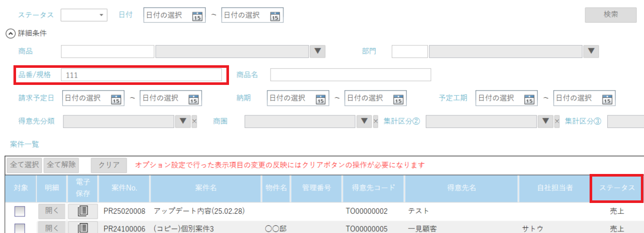
Task: Click the 商品名 input field
Action: pos(351,75)
